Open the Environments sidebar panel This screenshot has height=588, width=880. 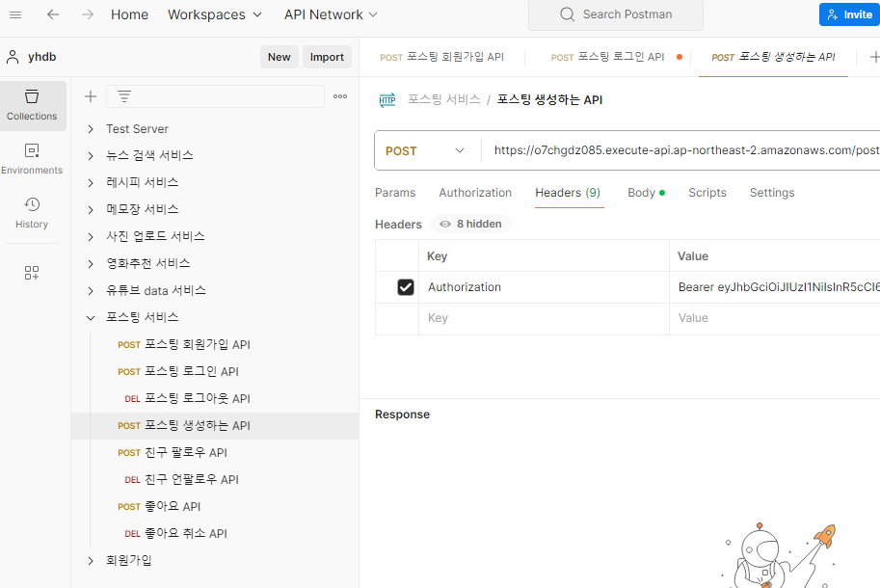click(x=32, y=159)
